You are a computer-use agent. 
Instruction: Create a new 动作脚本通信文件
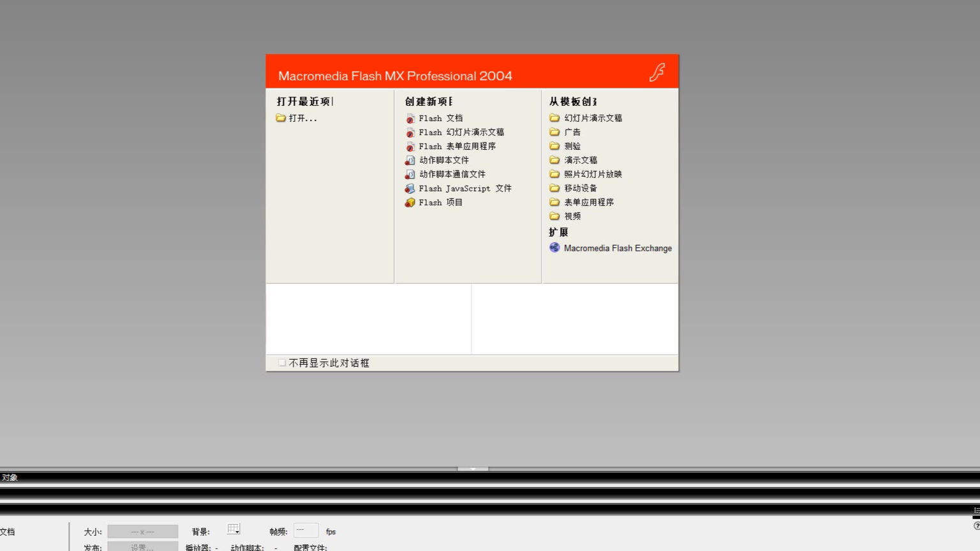click(452, 175)
